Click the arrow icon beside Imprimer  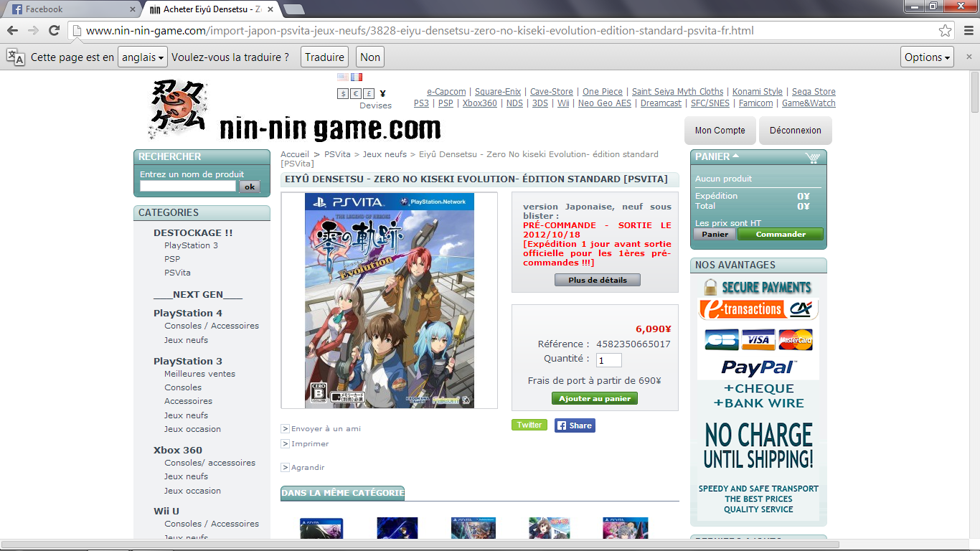285,444
